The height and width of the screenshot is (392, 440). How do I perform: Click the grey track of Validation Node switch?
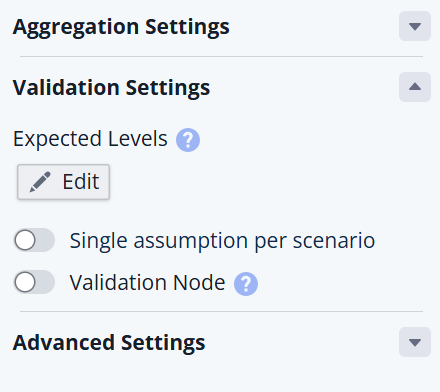click(x=45, y=282)
